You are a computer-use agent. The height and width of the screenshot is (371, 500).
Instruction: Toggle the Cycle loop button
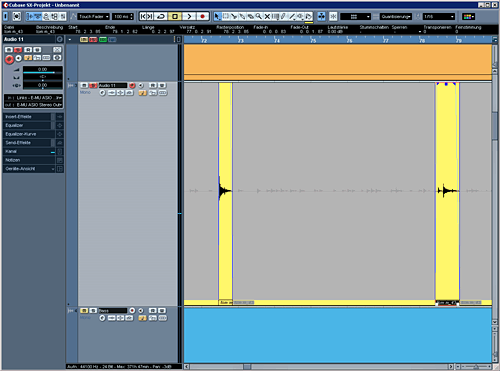(x=161, y=16)
